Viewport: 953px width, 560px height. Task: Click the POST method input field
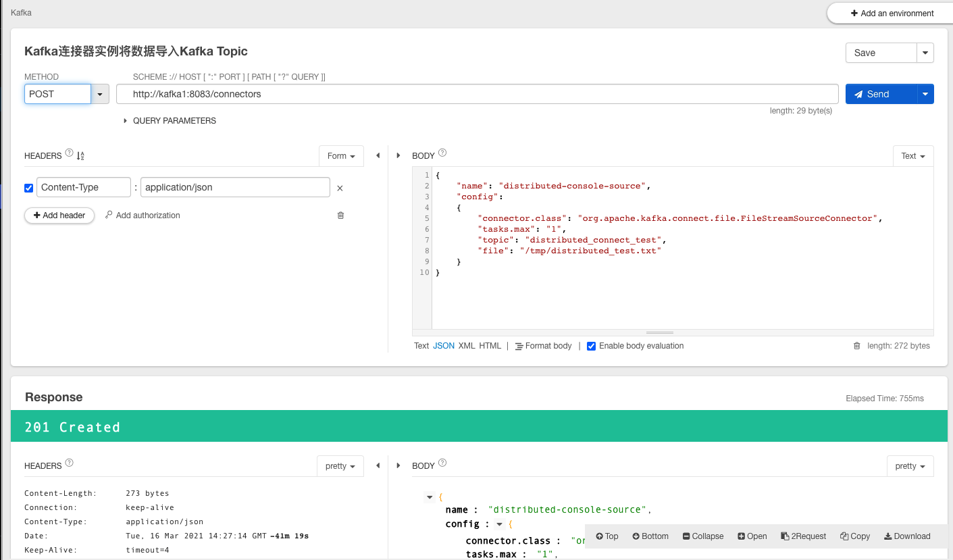click(x=57, y=94)
